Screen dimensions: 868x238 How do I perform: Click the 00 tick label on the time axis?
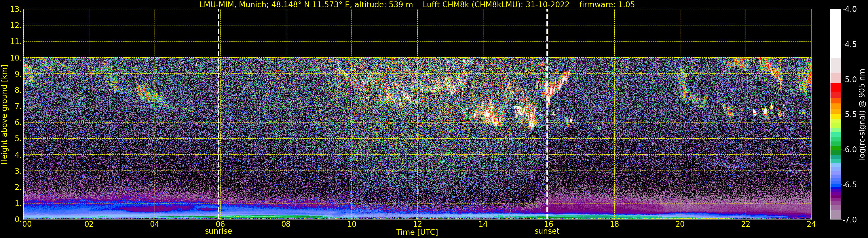click(x=27, y=224)
